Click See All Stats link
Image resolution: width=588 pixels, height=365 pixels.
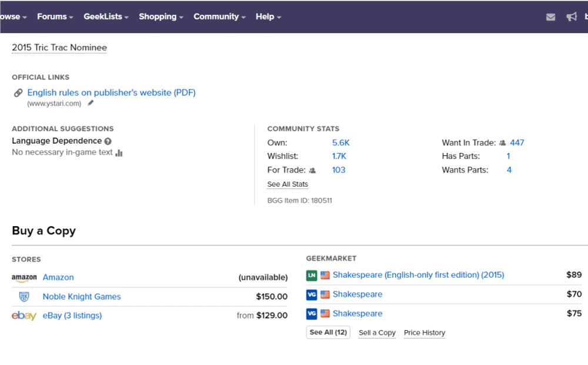(x=288, y=184)
